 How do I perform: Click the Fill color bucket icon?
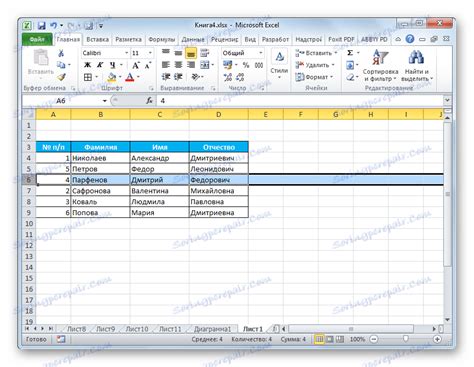point(112,77)
